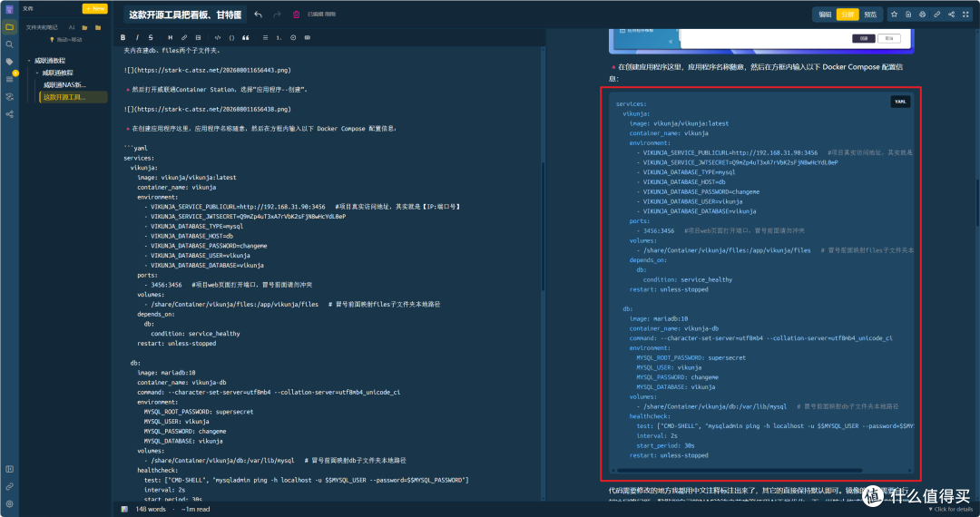Open the share icon in left rail

pos(9,114)
